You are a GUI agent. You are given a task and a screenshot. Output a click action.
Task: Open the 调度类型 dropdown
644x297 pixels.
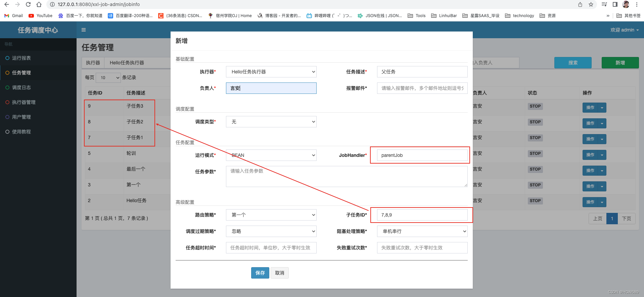pyautogui.click(x=271, y=122)
